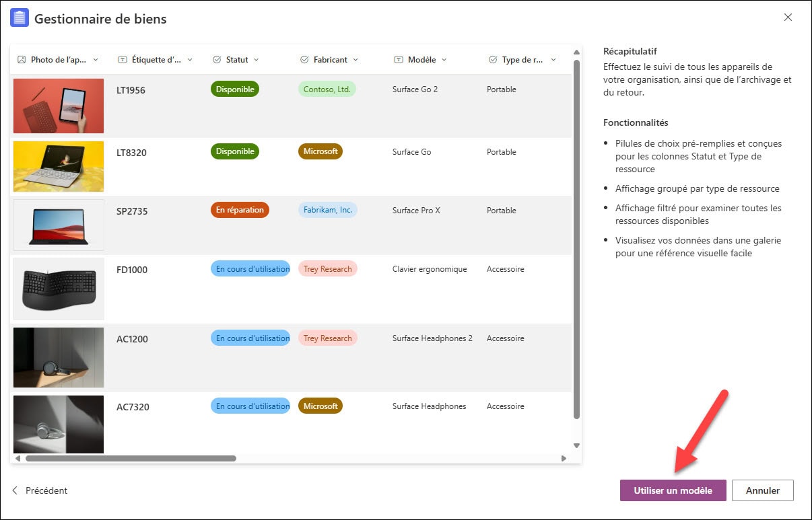Click the choice icon next to Fabricant
The height and width of the screenshot is (520, 812).
305,59
